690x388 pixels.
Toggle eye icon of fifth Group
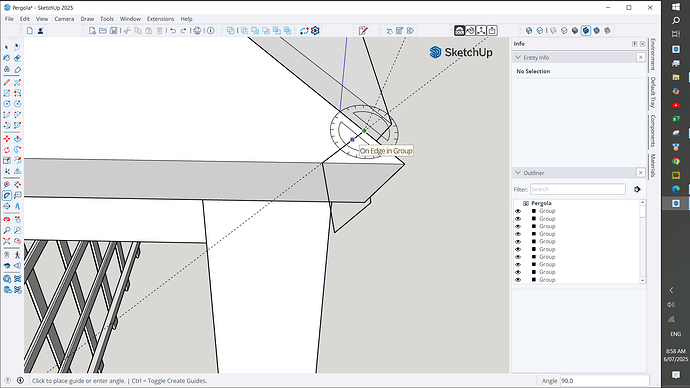click(x=518, y=242)
